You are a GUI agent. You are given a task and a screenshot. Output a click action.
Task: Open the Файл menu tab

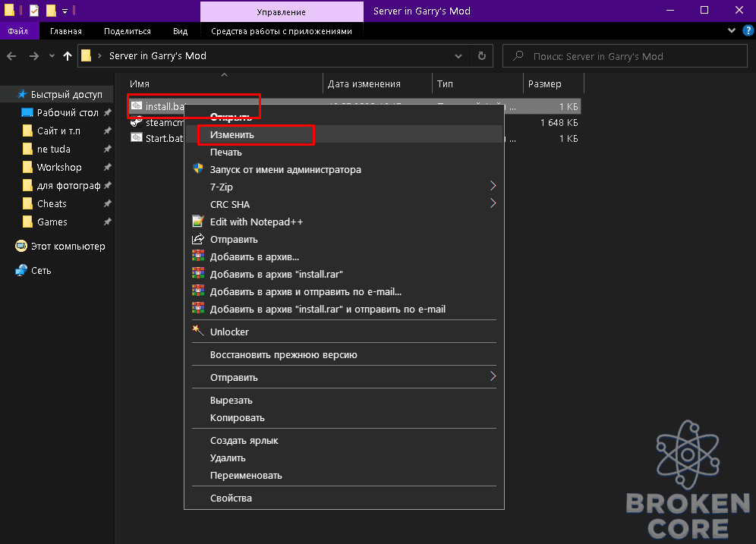point(18,31)
